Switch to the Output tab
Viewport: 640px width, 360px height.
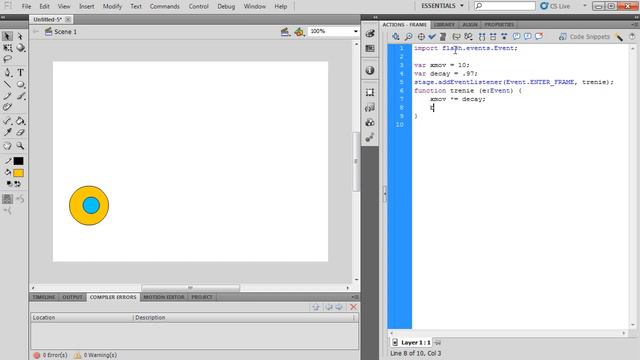point(72,297)
